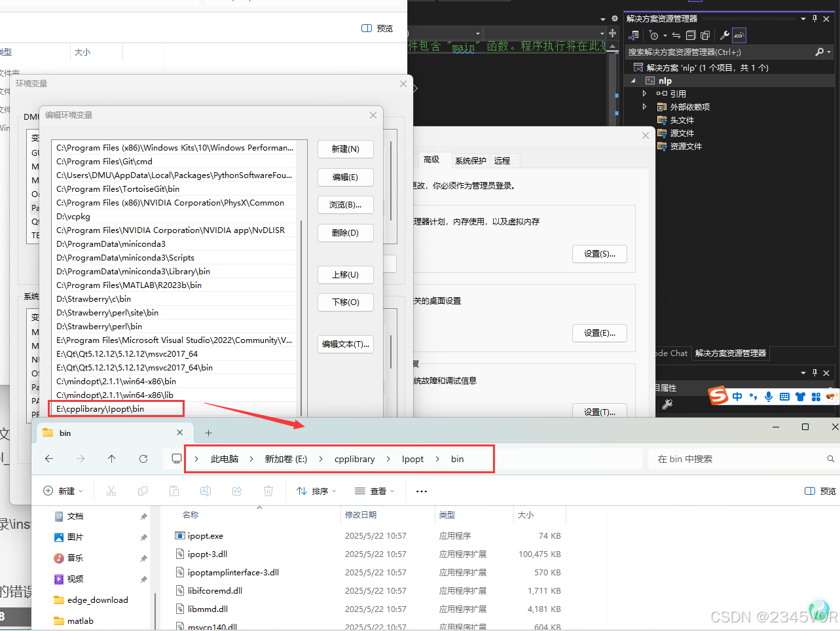The height and width of the screenshot is (631, 840).
Task: Open Sogou skin center shirt icon
Action: [x=800, y=396]
